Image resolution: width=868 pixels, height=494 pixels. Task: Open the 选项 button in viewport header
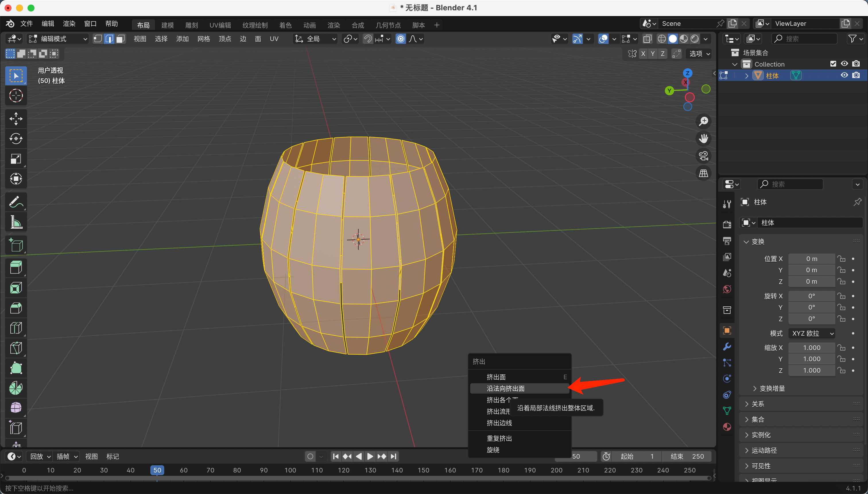699,54
